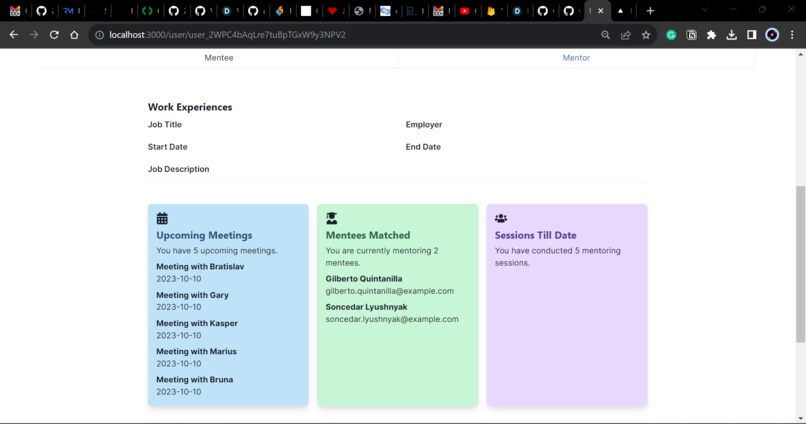The image size is (806, 424).
Task: Switch to the Vercel triangle tab
Action: pyautogui.click(x=620, y=11)
